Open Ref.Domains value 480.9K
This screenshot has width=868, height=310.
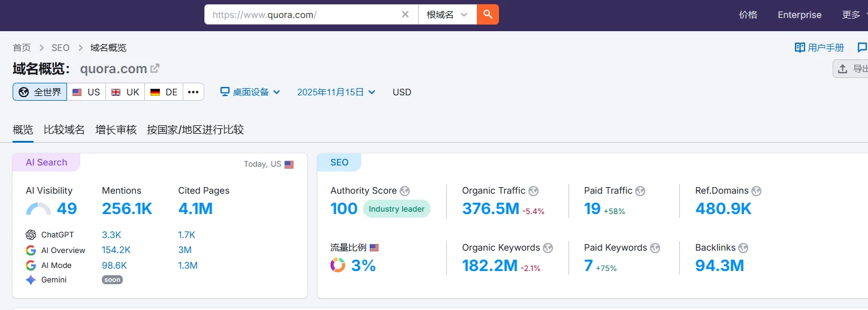tap(724, 209)
